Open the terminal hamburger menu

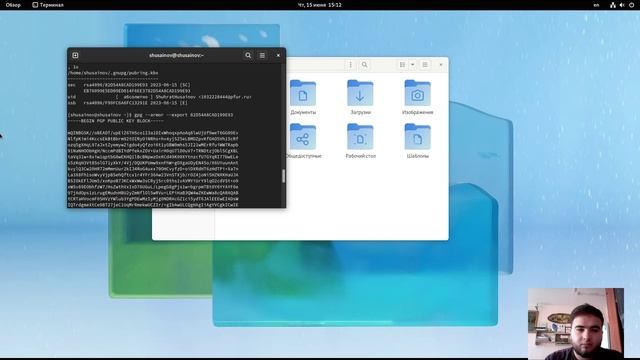pos(262,55)
